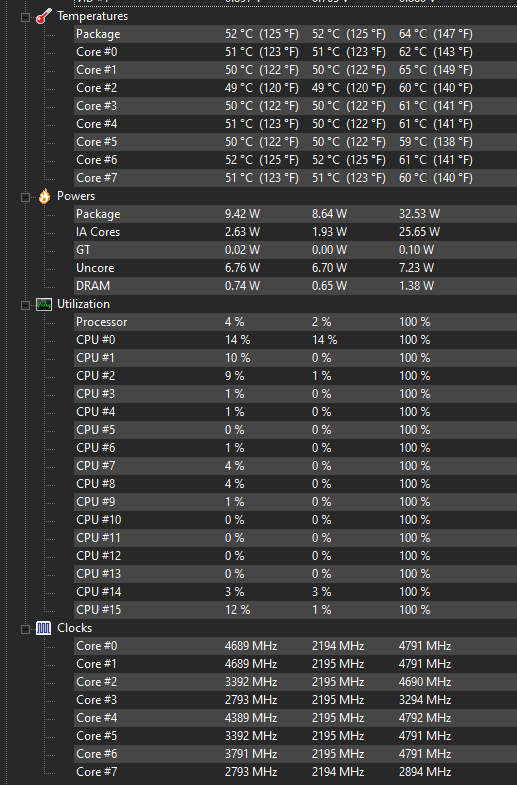Select the CPU #6 utilization row

(295, 448)
